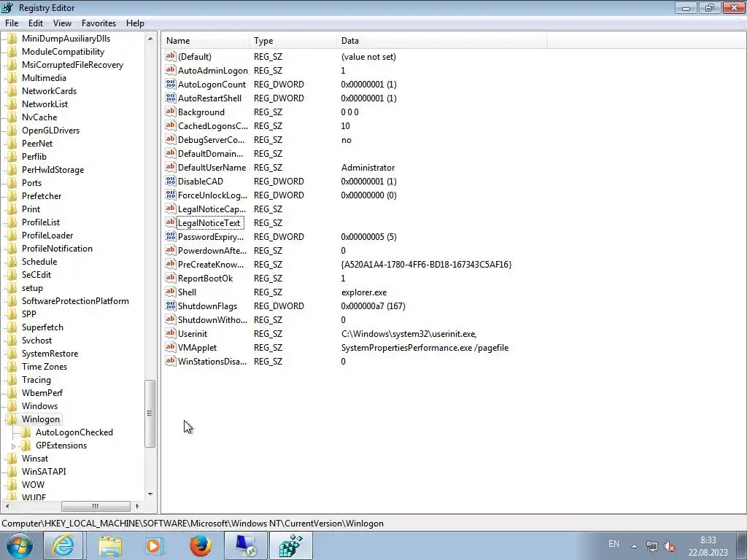
Task: Select the DebugServerCo... value
Action: [211, 139]
